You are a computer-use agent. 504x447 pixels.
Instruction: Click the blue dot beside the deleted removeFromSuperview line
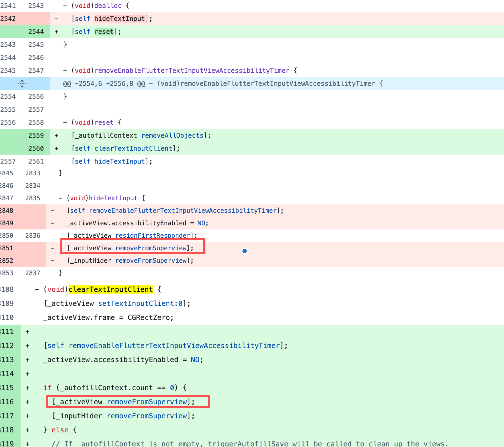[244, 251]
